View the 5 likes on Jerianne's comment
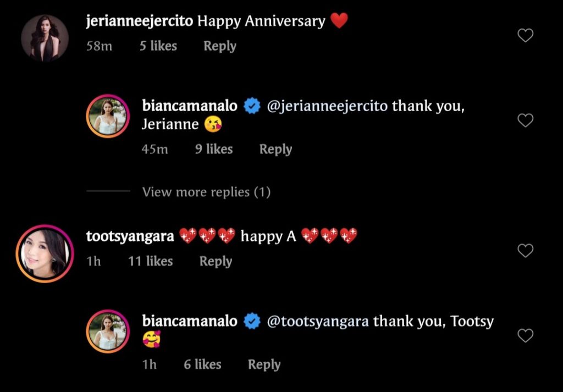The width and height of the screenshot is (563, 392). point(158,46)
